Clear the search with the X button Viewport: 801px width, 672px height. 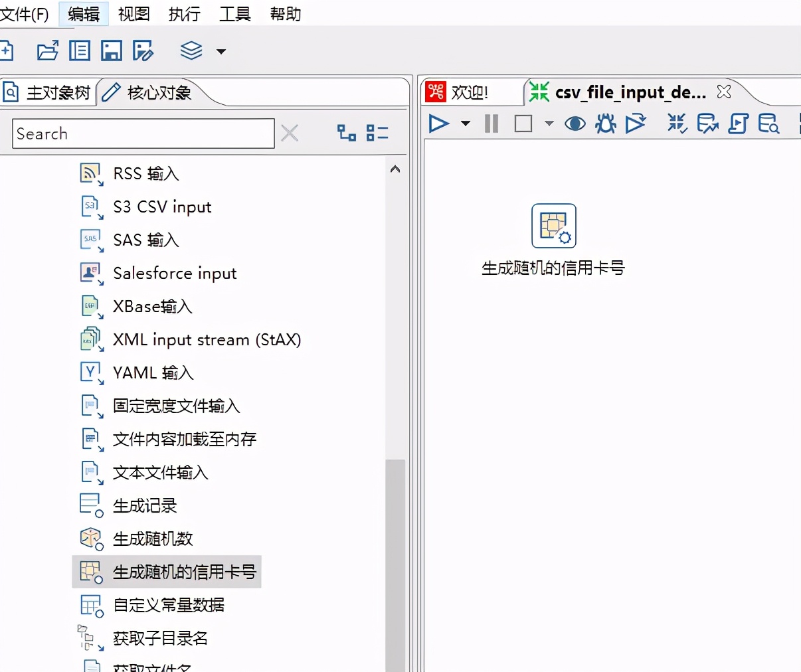tap(290, 133)
